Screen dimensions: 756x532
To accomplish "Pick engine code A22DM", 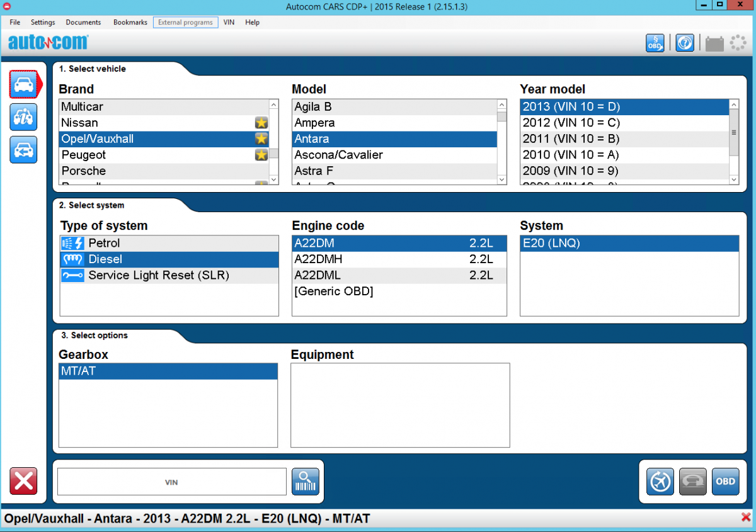I will (x=399, y=243).
